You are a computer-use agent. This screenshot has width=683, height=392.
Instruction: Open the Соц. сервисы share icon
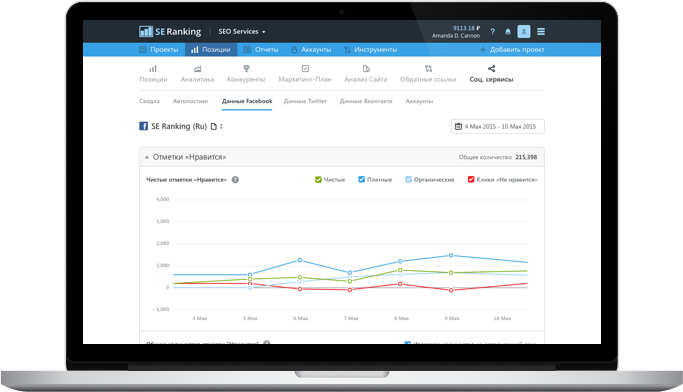(491, 68)
